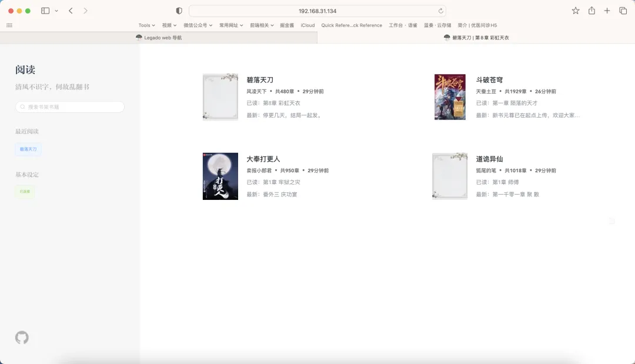Image resolution: width=635 pixels, height=364 pixels.
Task: Open a new tab with plus icon
Action: tap(607, 11)
